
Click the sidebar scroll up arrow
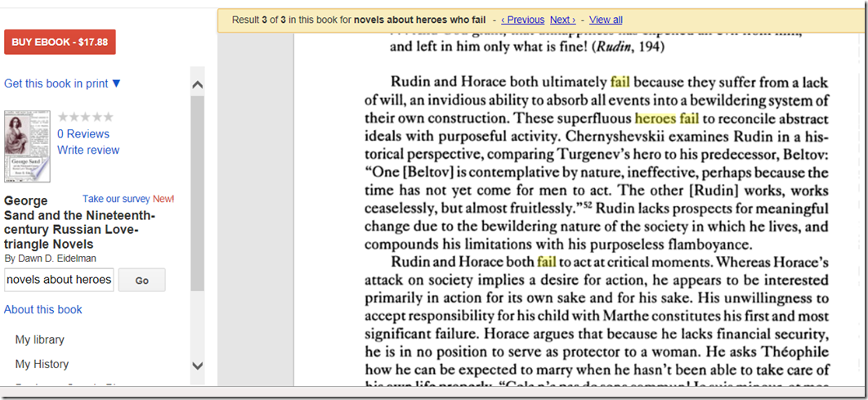[x=197, y=85]
